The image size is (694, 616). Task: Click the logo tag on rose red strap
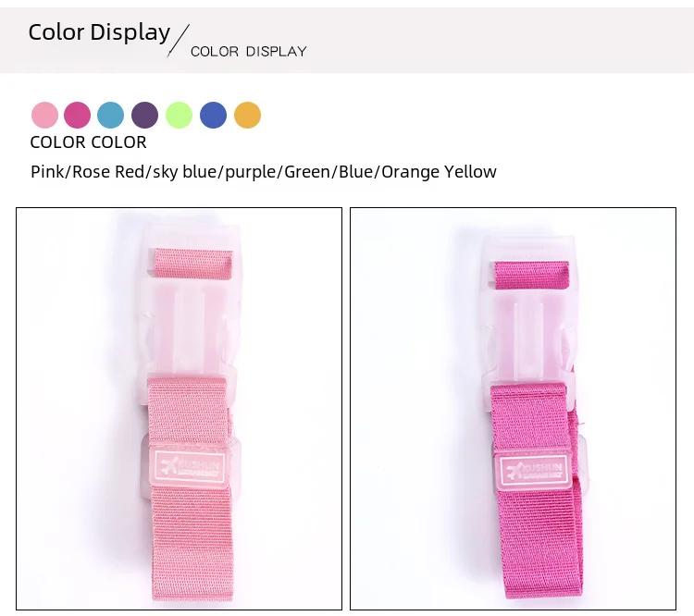(x=534, y=472)
